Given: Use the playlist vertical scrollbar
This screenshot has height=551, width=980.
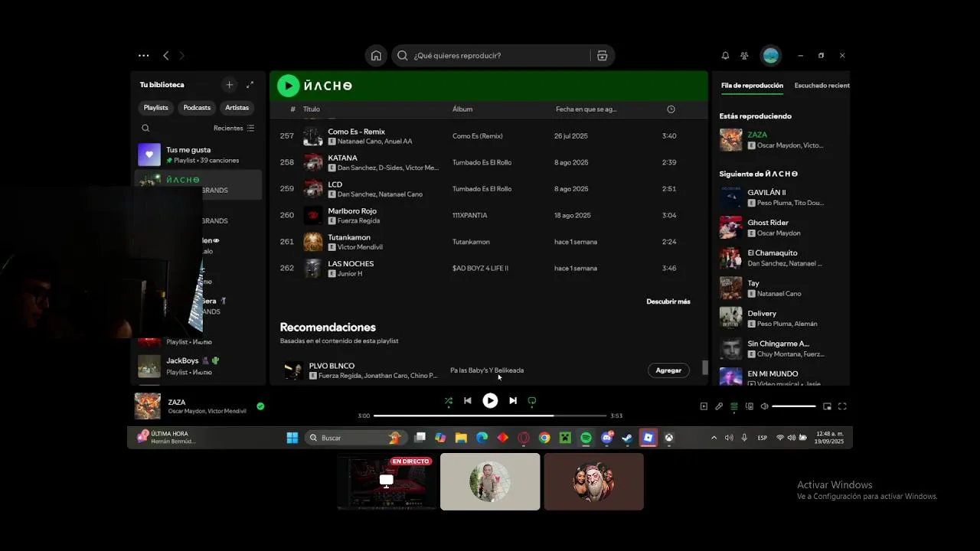Looking at the screenshot, I should 705,367.
